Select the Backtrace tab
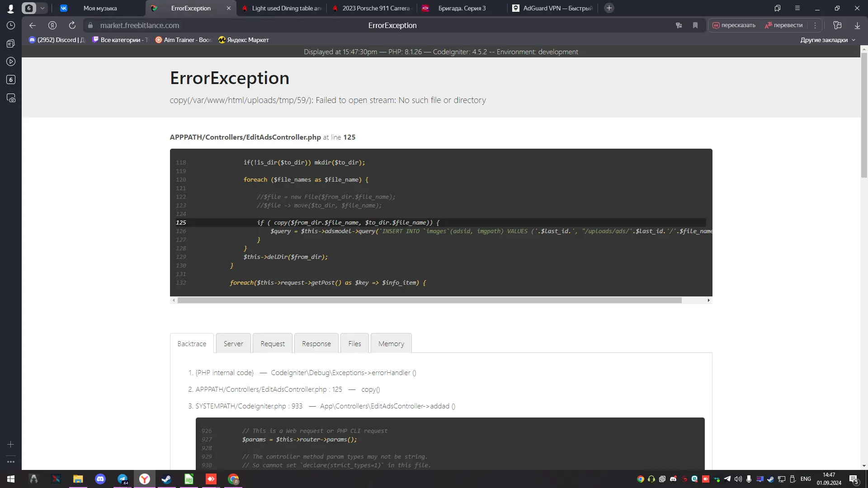 point(192,343)
